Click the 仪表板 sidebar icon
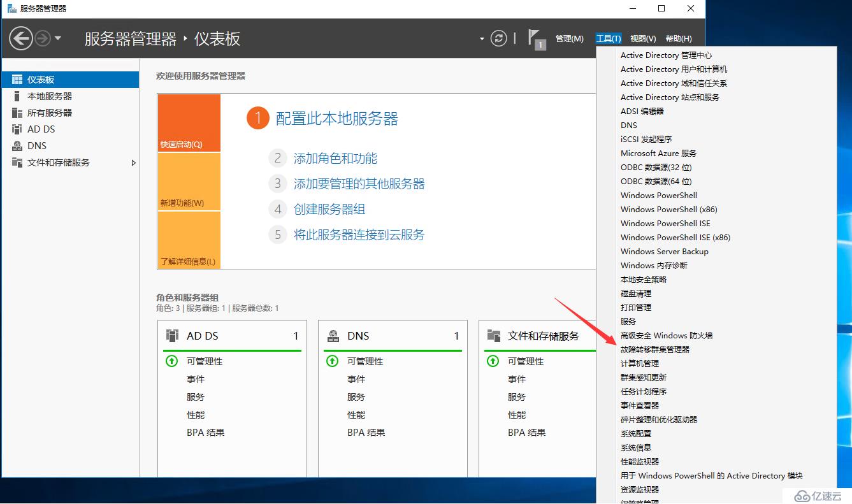The image size is (852, 504). 17,80
